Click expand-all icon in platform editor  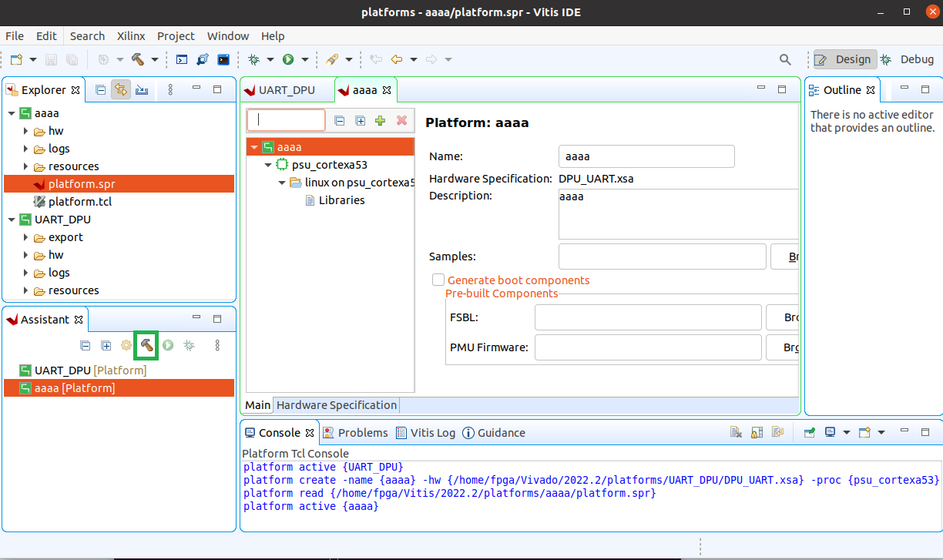tap(360, 120)
